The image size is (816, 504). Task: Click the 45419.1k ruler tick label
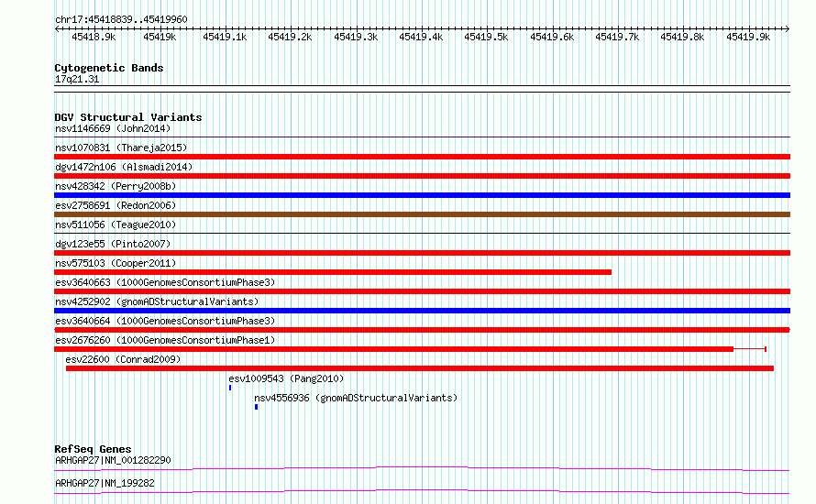225,37
